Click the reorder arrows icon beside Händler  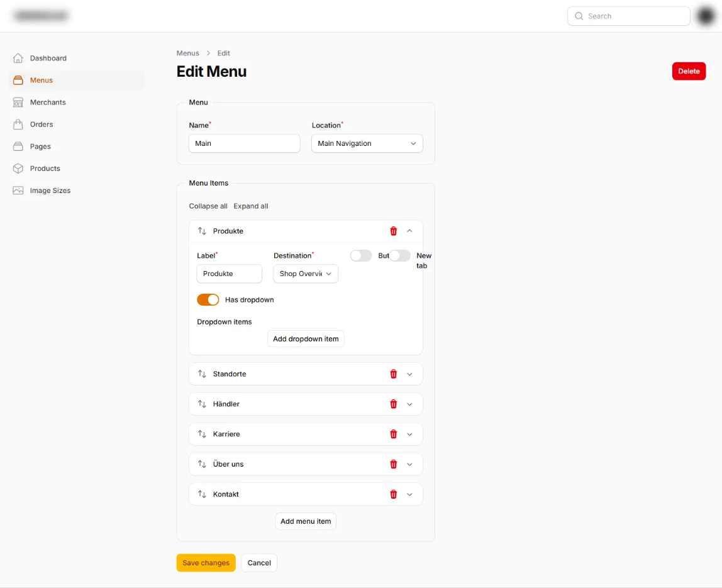[202, 404]
